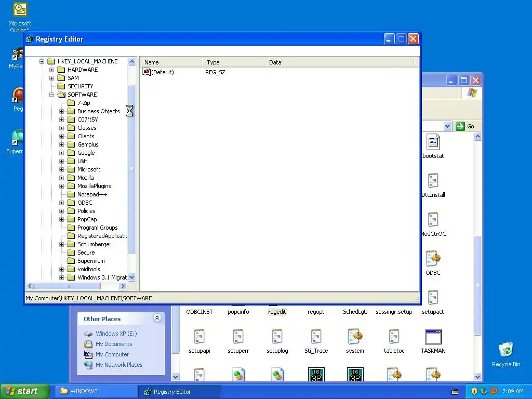Select the Notepad++ key folder icon
Screen dimensions: 532x399
point(71,194)
